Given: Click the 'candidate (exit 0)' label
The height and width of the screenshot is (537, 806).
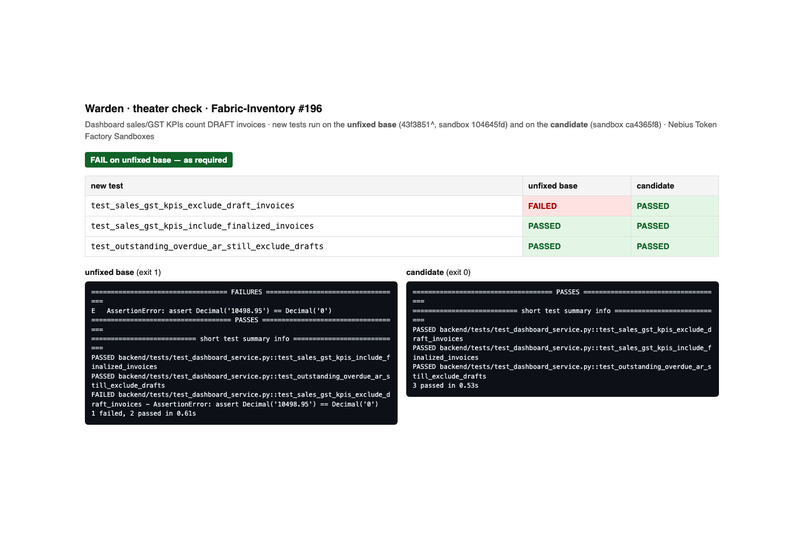Looking at the screenshot, I should (438, 272).
